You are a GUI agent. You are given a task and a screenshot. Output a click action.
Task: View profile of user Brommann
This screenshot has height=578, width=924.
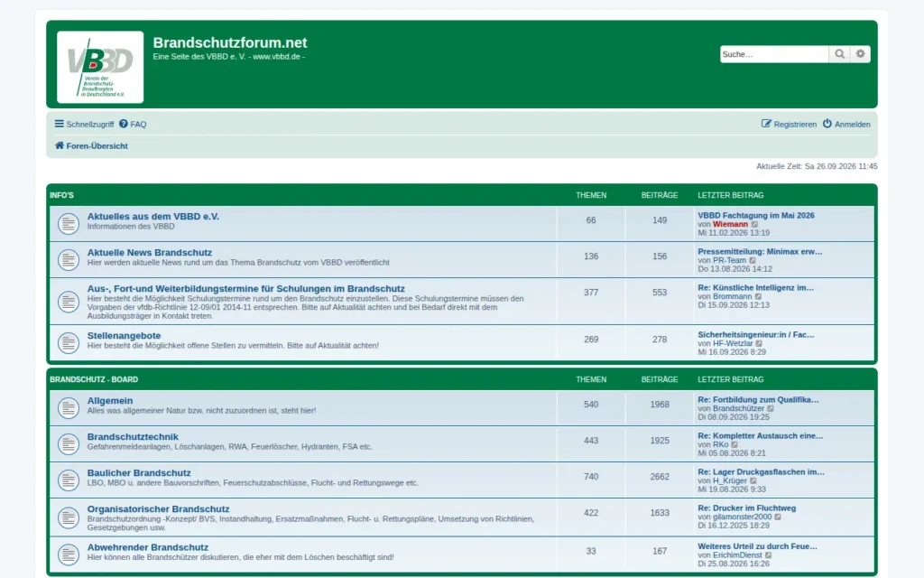[x=733, y=296]
